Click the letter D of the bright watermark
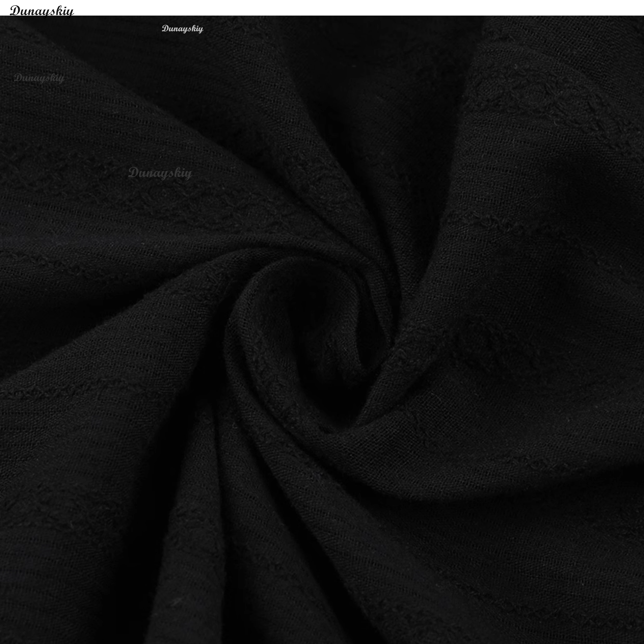Screen dimensions: 644x644 (x=165, y=28)
